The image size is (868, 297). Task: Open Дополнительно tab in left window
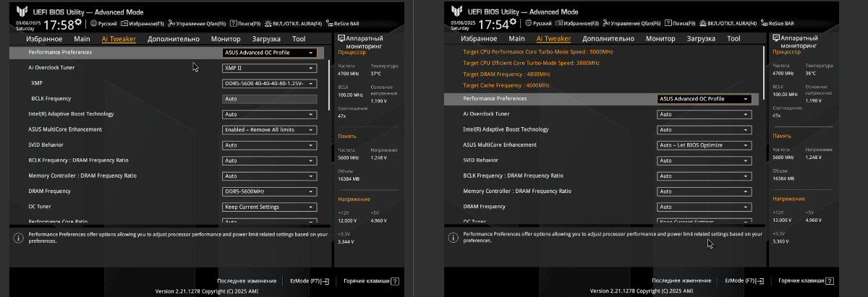(173, 38)
